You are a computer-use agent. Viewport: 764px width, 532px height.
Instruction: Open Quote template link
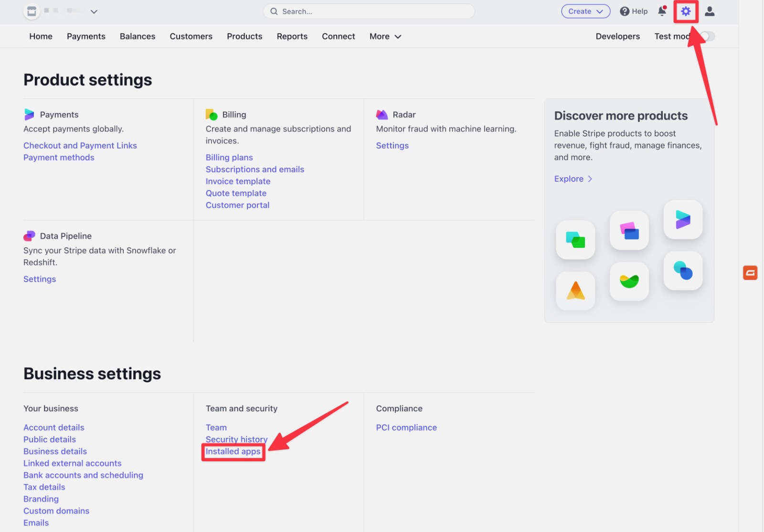point(236,193)
